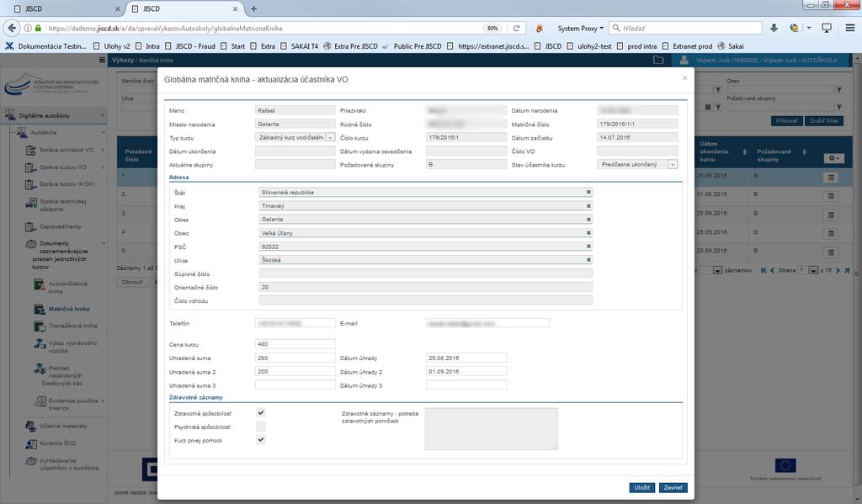Viewport: 862px width, 504px height.
Task: Open Oprávnenenty in the sidebar
Action: point(61,226)
